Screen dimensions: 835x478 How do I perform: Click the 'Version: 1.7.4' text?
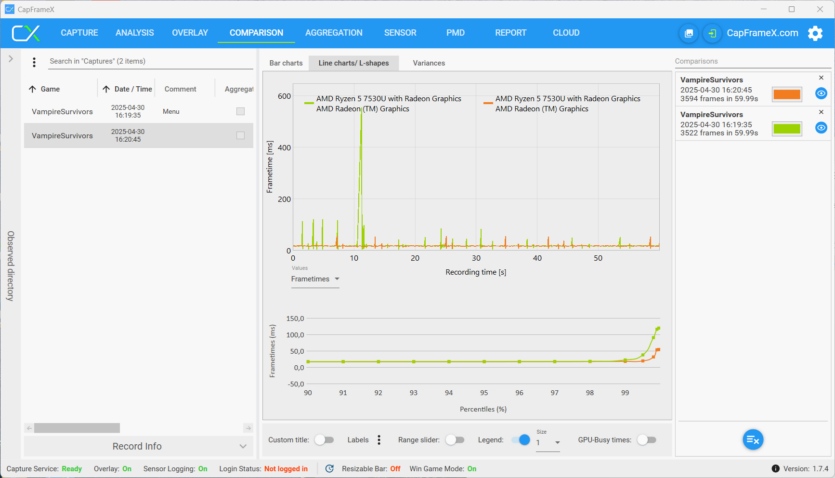click(x=806, y=468)
